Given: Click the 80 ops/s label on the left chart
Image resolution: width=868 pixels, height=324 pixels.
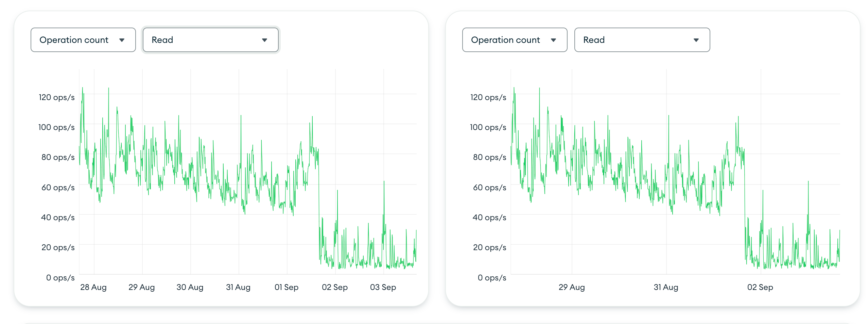Looking at the screenshot, I should (58, 157).
